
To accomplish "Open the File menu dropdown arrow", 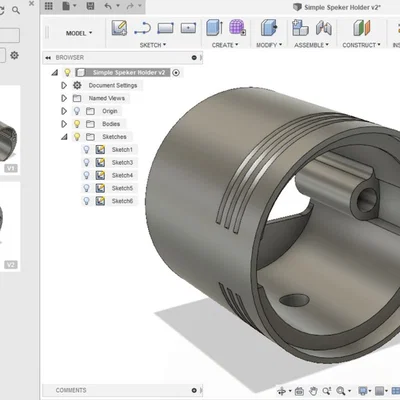I will [75, 6].
